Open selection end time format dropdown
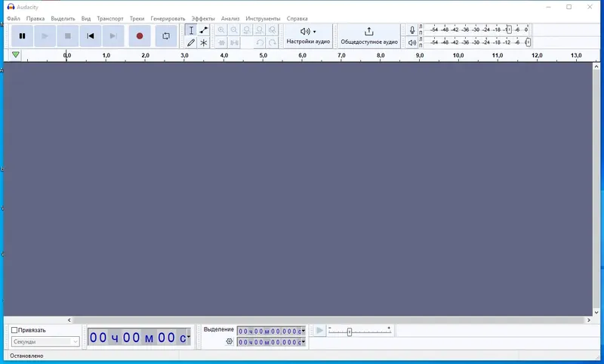The height and width of the screenshot is (364, 604). pyautogui.click(x=304, y=341)
